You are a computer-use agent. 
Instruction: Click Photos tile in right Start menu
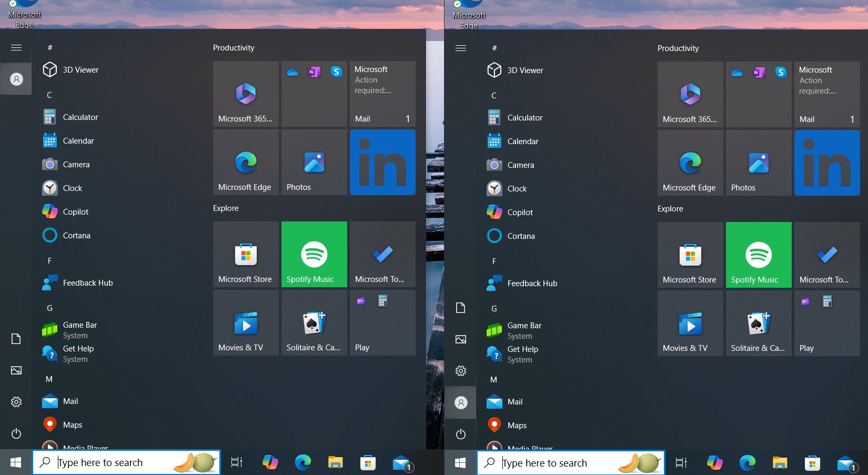point(759,163)
